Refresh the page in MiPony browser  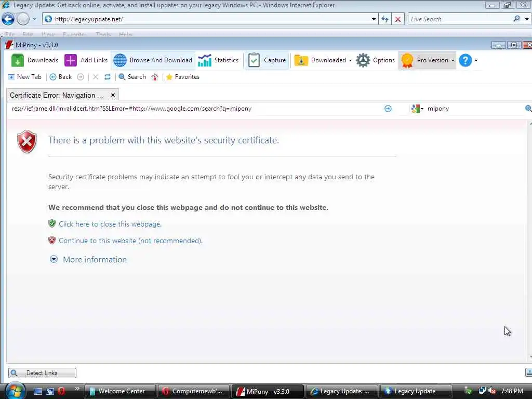point(108,77)
